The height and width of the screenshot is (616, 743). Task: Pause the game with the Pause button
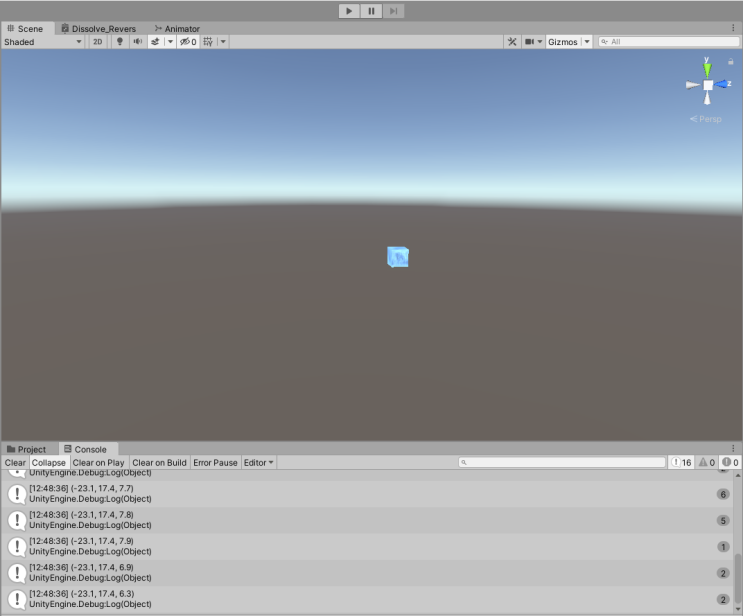pos(371,11)
